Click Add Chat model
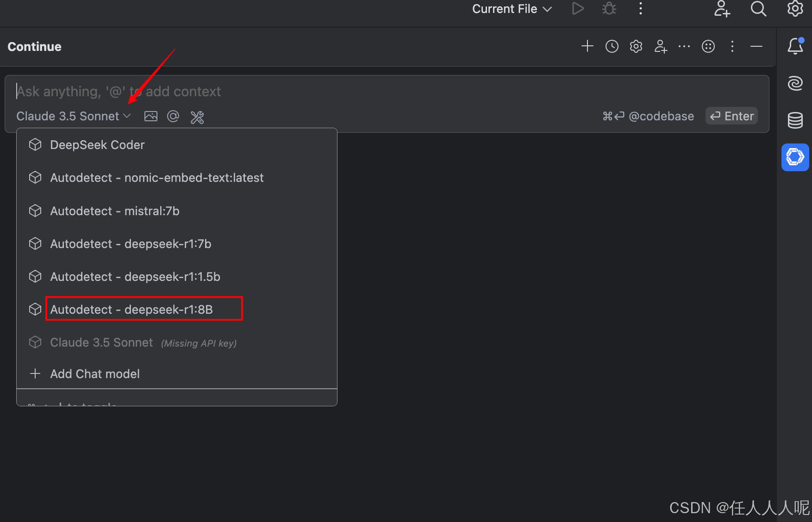 pyautogui.click(x=177, y=374)
